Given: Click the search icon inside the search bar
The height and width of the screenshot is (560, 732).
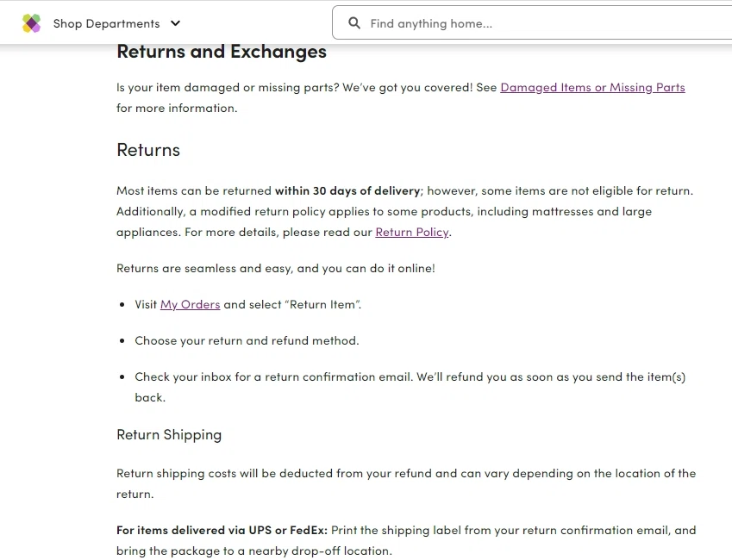Looking at the screenshot, I should coord(354,23).
